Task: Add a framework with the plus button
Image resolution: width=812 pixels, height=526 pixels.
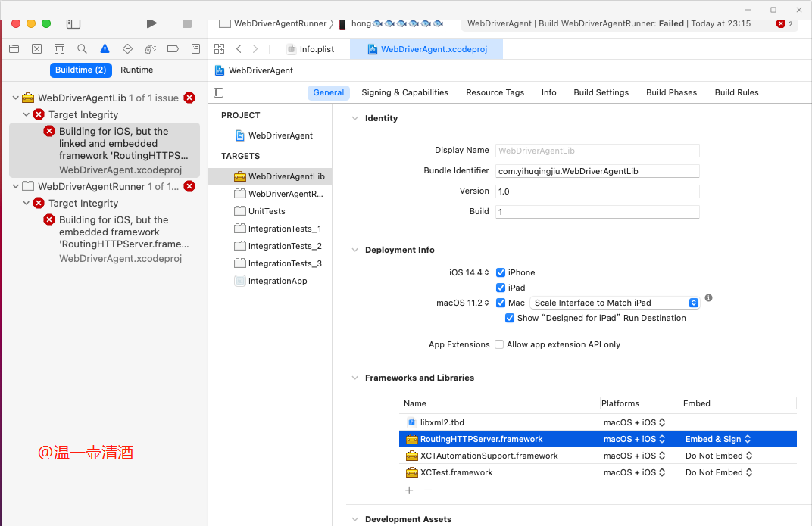Action: [x=409, y=490]
